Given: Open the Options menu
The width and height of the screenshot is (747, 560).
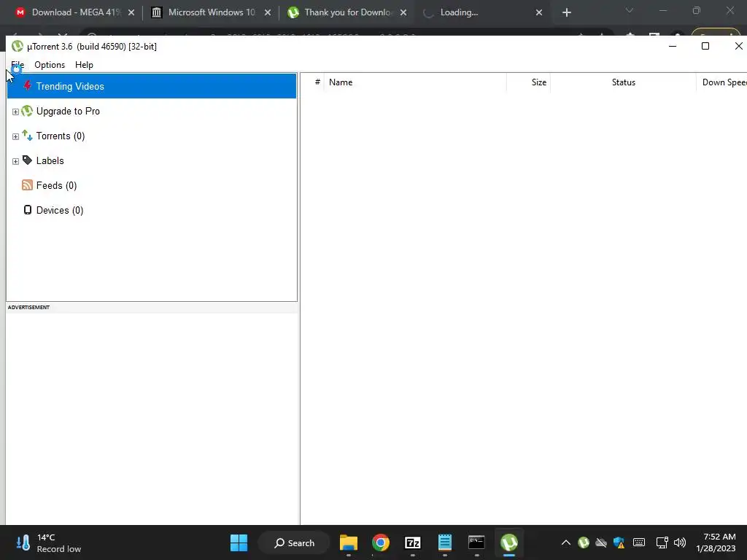Looking at the screenshot, I should pyautogui.click(x=50, y=65).
